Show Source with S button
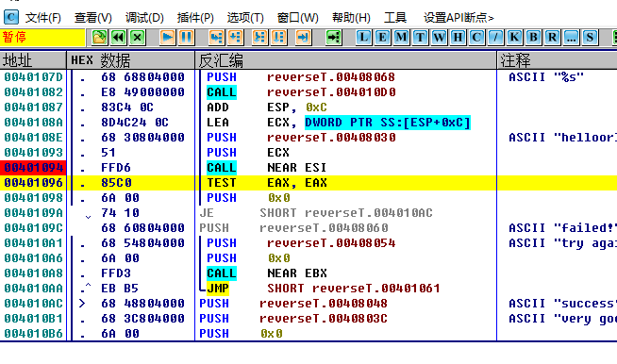The height and width of the screenshot is (364, 617). (590, 38)
